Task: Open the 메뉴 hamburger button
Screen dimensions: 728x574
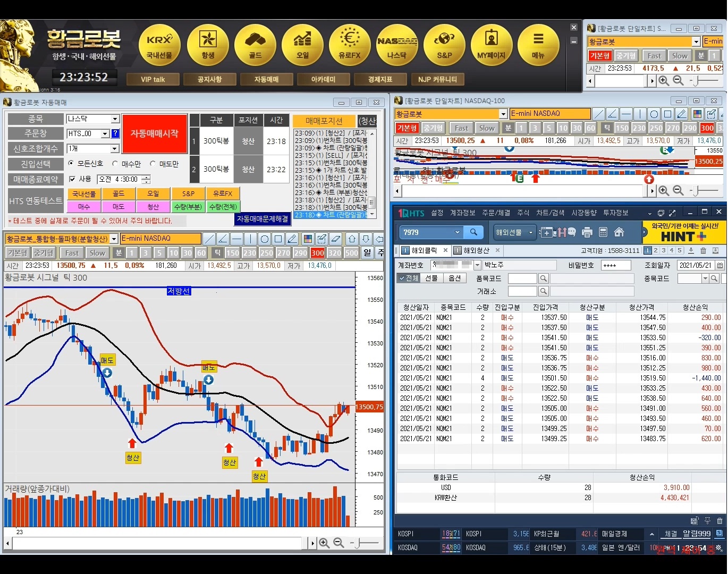Action: tap(538, 45)
